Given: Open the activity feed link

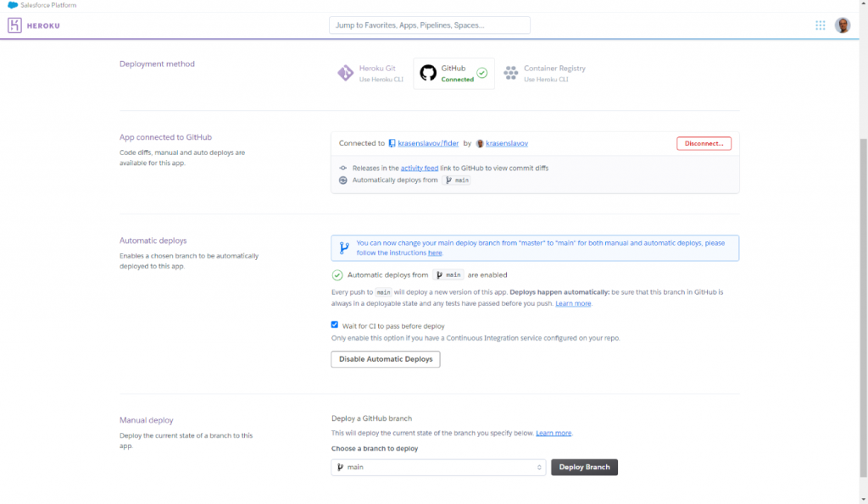Looking at the screenshot, I should pos(420,169).
